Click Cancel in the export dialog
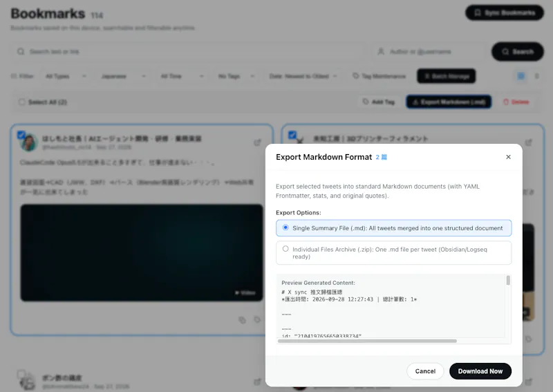 pos(425,371)
